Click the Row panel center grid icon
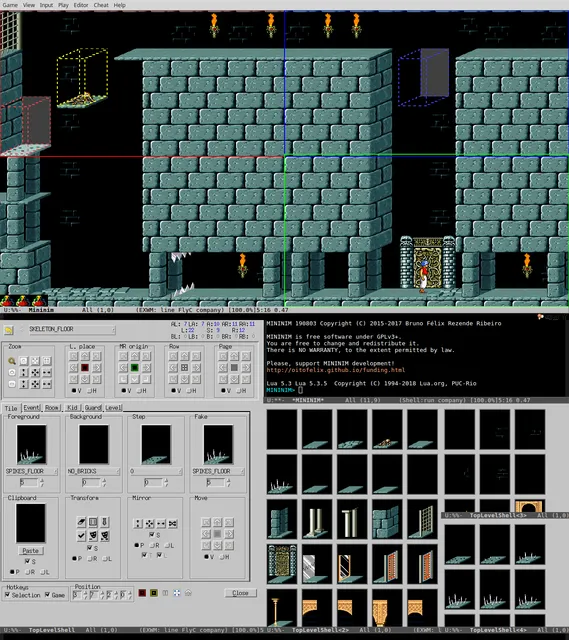Viewport: 569px width, 640px height. [184, 368]
